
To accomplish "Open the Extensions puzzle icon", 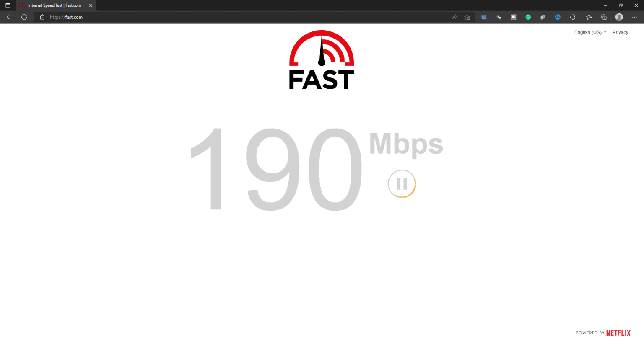I will click(573, 17).
